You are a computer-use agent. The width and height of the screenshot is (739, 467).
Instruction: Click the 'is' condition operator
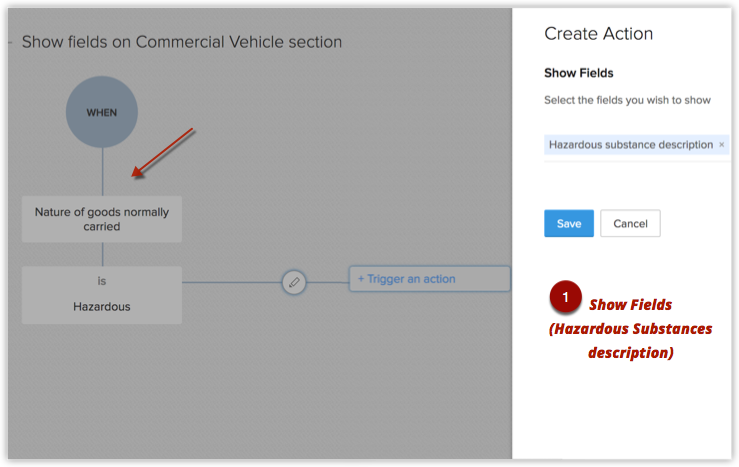pyautogui.click(x=102, y=281)
